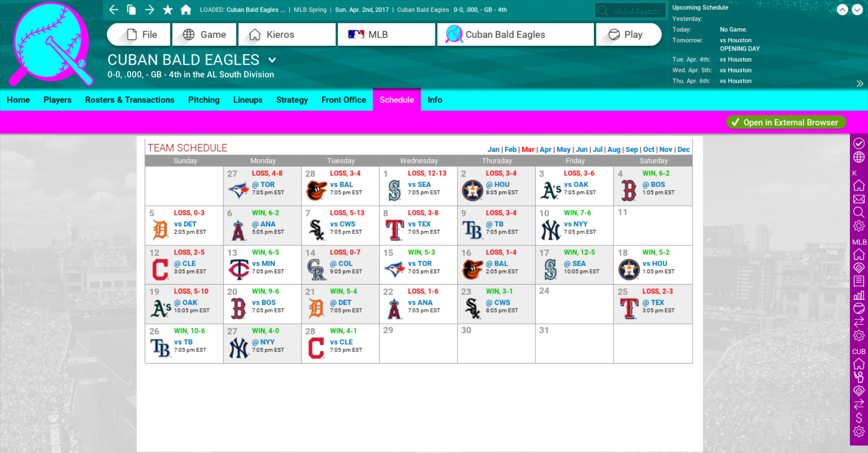The height and width of the screenshot is (453, 868).
Task: Click the Twins logo beside vs MIN
Action: (x=238, y=269)
